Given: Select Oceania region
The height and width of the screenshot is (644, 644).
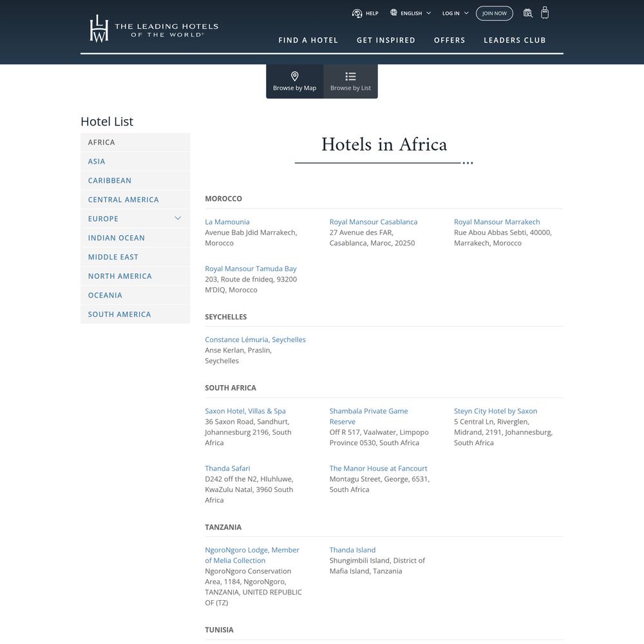Looking at the screenshot, I should (135, 295).
